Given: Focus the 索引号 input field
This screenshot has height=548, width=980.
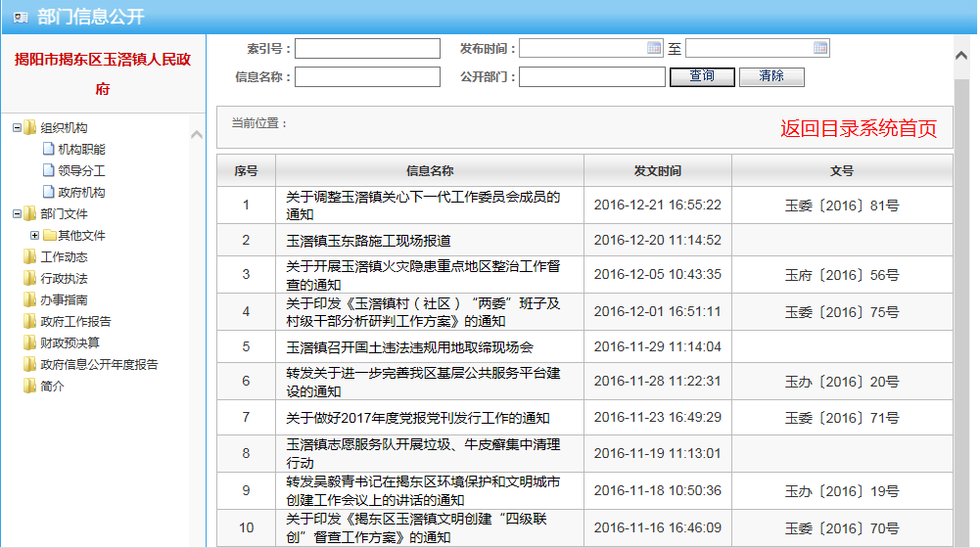Looking at the screenshot, I should [x=367, y=49].
